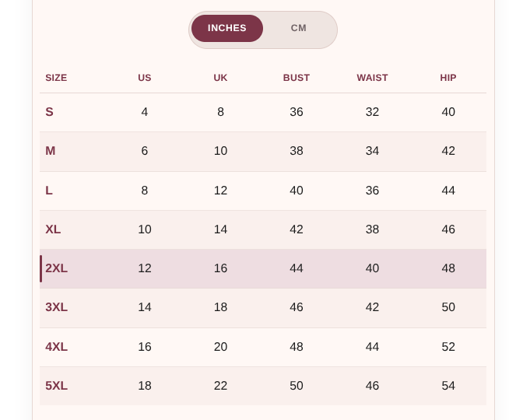Select the XL size row

pos(263,229)
